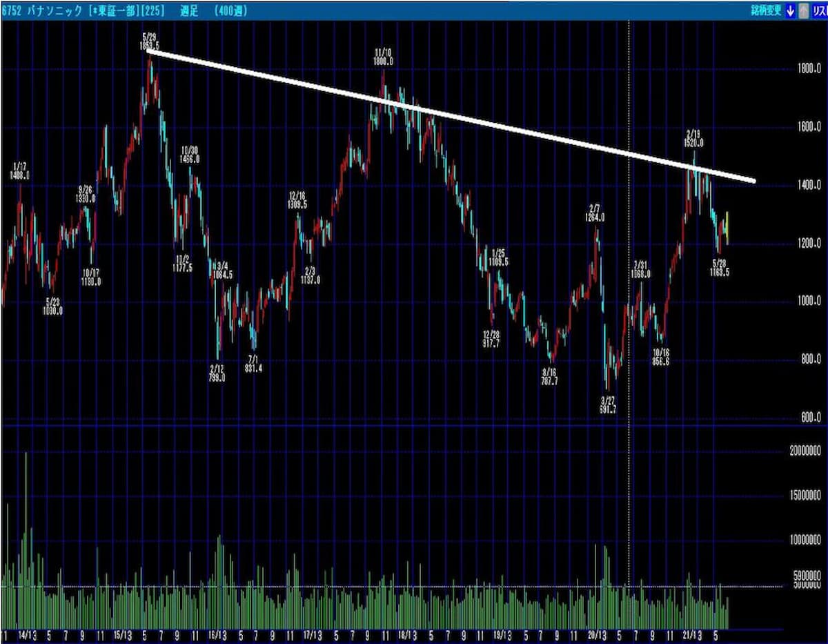Image resolution: width=828 pixels, height=644 pixels.
Task: Select the 5/28 1168.5 latest low label
Action: 719,268
